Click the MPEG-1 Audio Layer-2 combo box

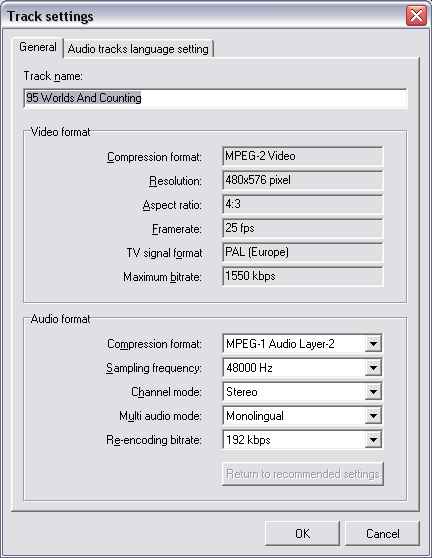(302, 344)
